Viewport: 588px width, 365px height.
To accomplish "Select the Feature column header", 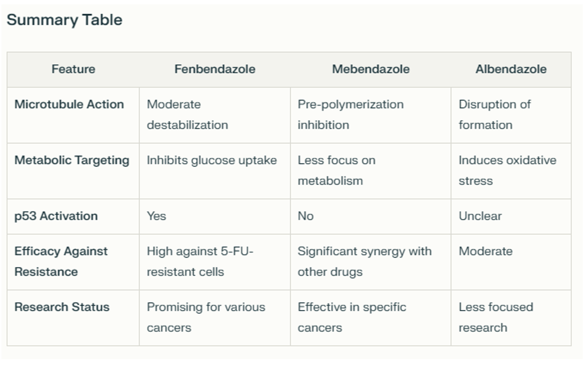I will [x=73, y=69].
